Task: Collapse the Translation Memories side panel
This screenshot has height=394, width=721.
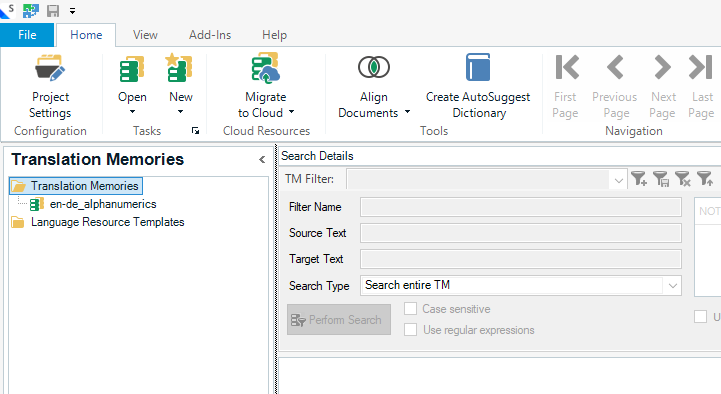Action: point(262,160)
